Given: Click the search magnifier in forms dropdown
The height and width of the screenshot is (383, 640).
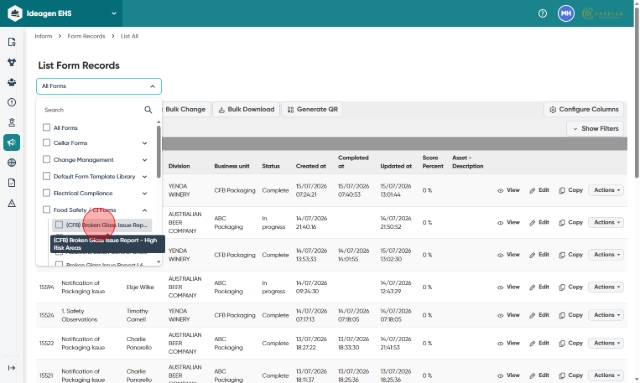Looking at the screenshot, I should 148,110.
